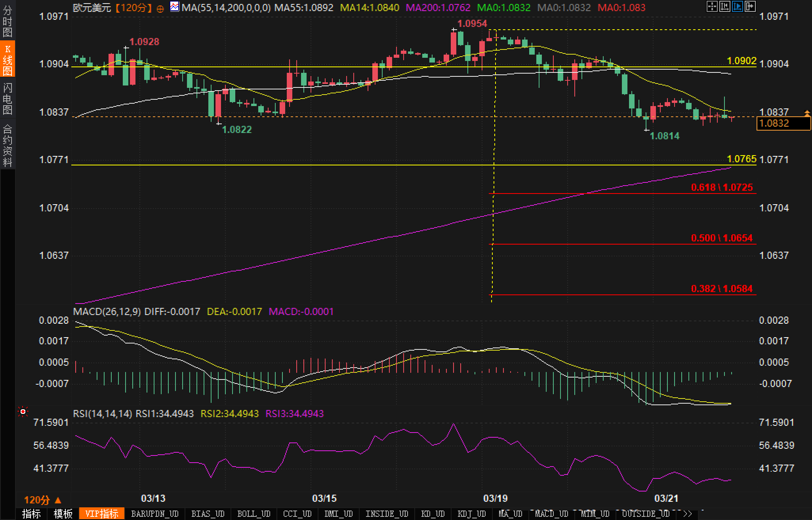Click the 0.500 \ 1.0654 Fibonacci level label
The height and width of the screenshot is (520, 812).
point(722,238)
